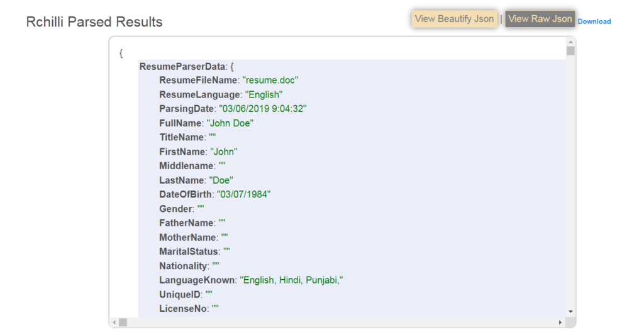Click the "John Doe" value

(x=230, y=123)
